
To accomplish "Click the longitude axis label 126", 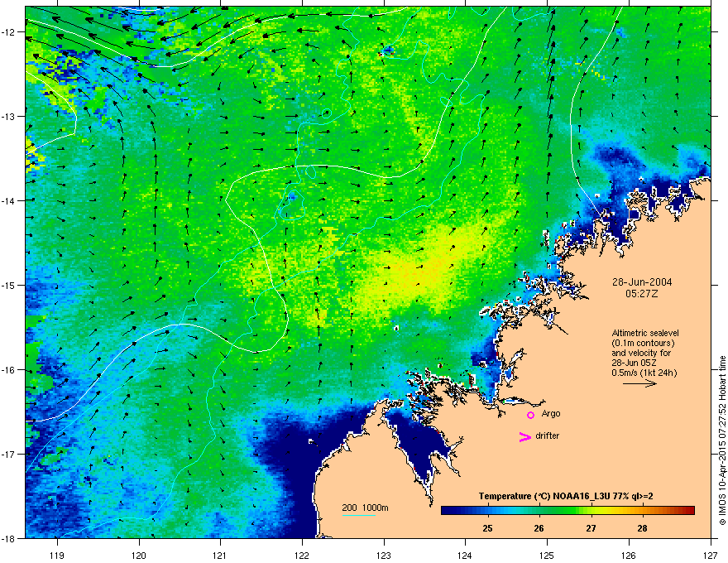I will 629,555.
